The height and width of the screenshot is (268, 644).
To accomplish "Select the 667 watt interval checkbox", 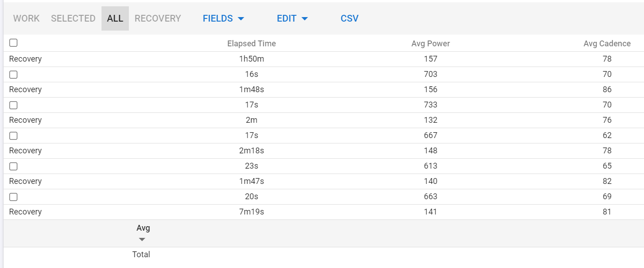I will pyautogui.click(x=13, y=136).
